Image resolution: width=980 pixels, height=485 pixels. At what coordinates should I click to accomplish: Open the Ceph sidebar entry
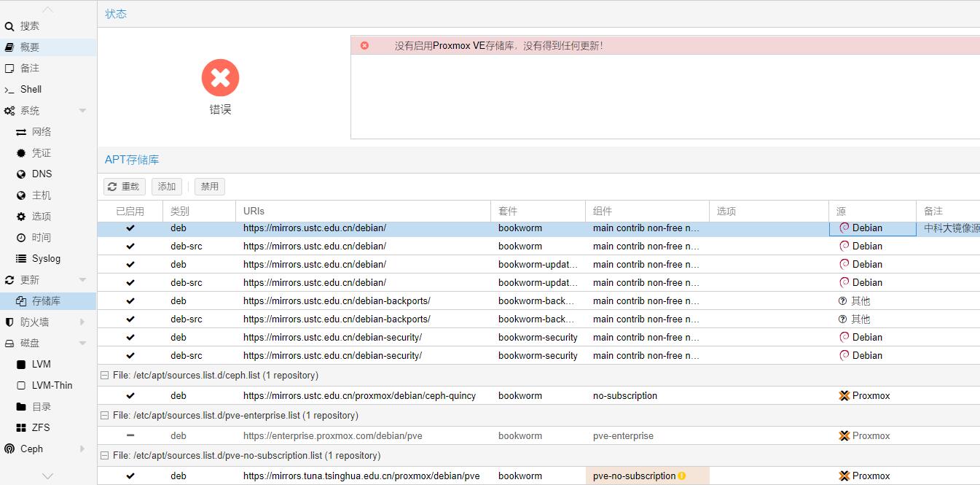[31, 449]
